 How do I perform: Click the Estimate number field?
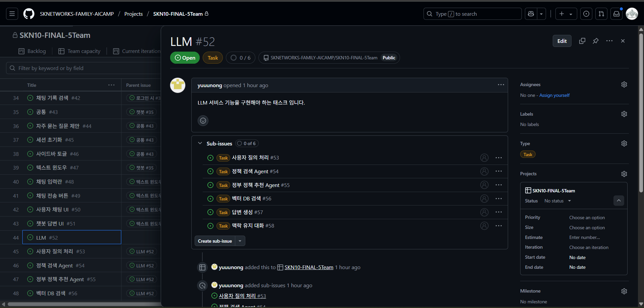click(x=585, y=237)
